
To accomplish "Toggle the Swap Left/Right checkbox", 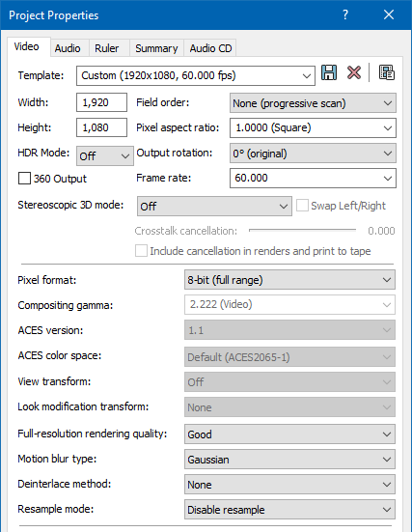I will [302, 206].
